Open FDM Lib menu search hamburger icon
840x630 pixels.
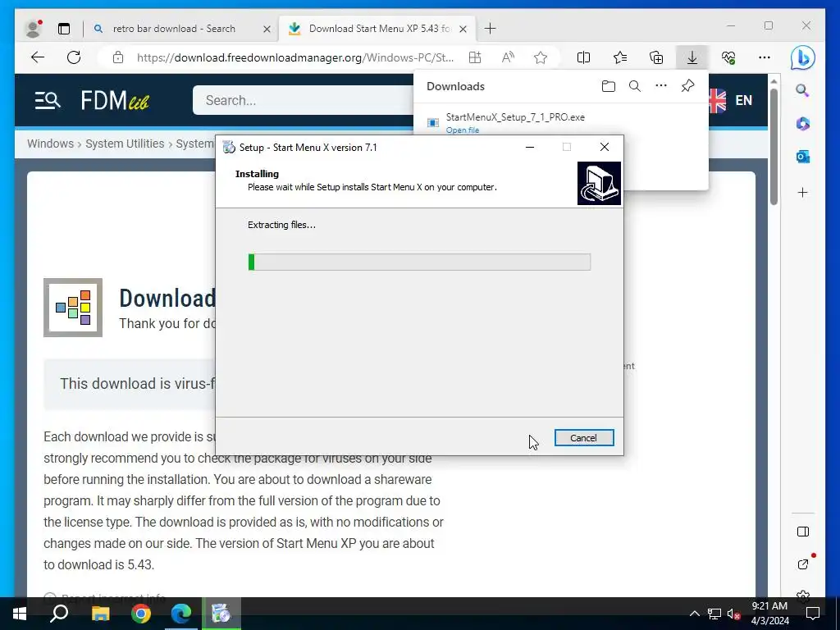(47, 100)
